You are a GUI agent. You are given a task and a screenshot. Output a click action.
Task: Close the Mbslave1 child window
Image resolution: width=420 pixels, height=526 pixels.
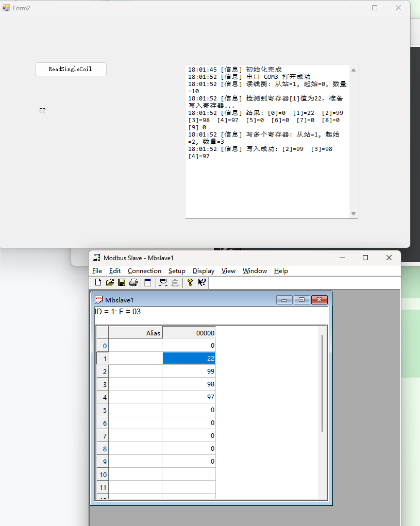tap(320, 299)
